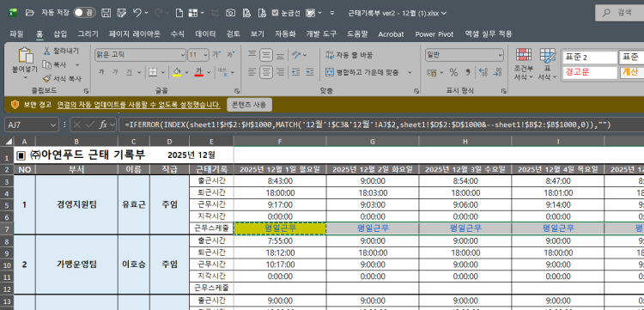
Task: Center text horizontally
Action: pos(266,72)
